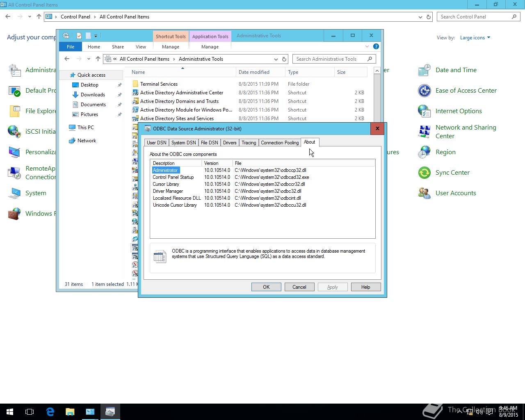Open View ribbon tab
The width and height of the screenshot is (525, 420).
141,47
